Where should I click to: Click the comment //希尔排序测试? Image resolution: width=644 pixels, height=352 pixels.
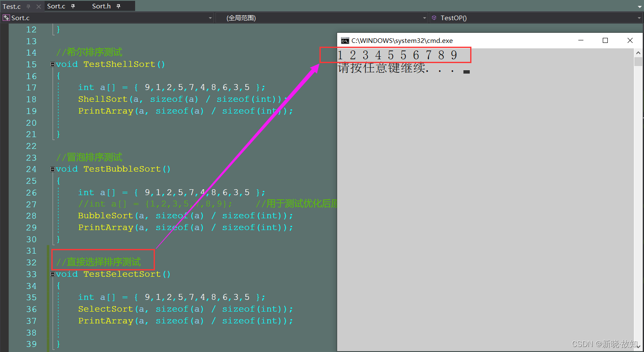(89, 52)
